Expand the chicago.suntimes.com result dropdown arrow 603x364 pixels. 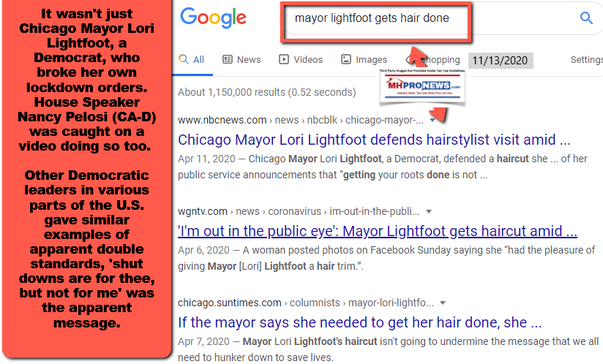tap(443, 303)
